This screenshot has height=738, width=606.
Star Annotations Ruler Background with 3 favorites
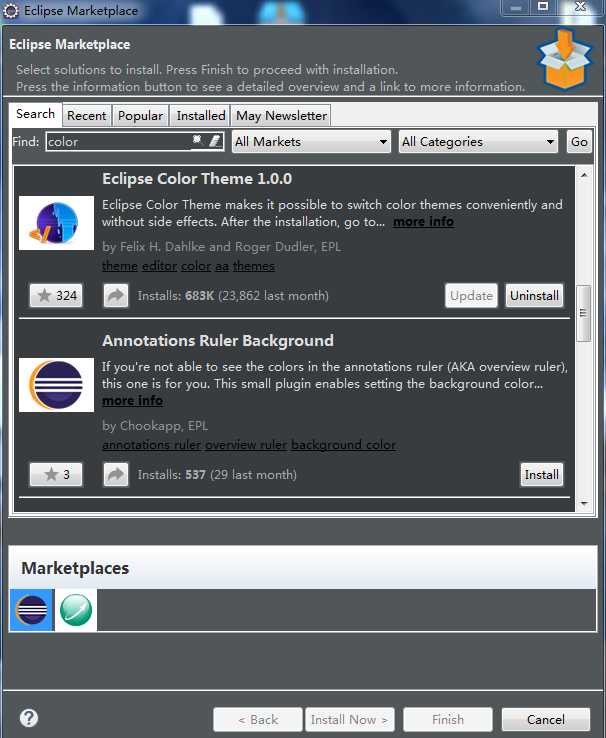point(56,474)
